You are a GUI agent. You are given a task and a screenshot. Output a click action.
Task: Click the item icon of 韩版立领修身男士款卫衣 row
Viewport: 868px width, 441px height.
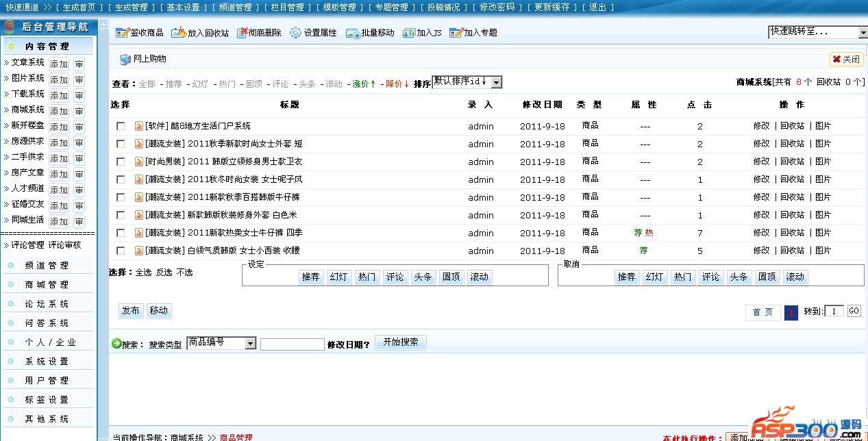[x=139, y=162]
